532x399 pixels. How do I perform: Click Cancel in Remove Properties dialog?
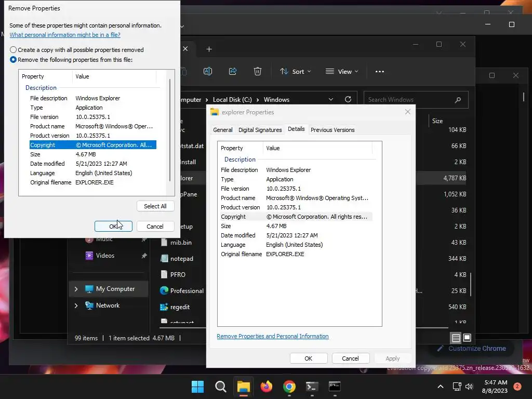[x=155, y=227]
